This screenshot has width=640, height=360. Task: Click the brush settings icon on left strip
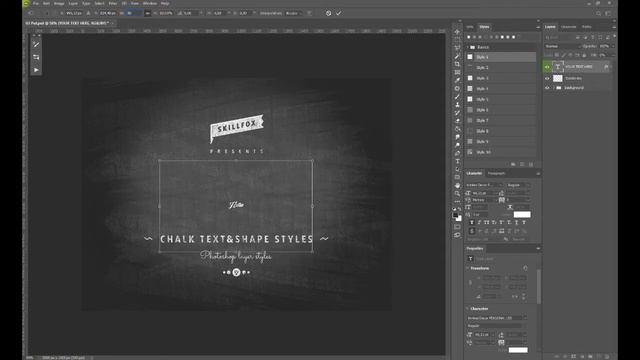(x=36, y=44)
